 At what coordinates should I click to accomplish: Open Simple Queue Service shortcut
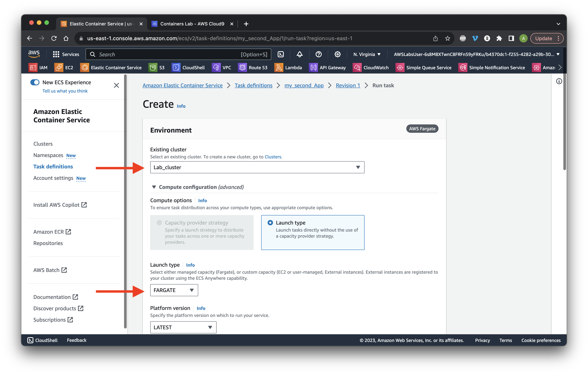point(423,68)
